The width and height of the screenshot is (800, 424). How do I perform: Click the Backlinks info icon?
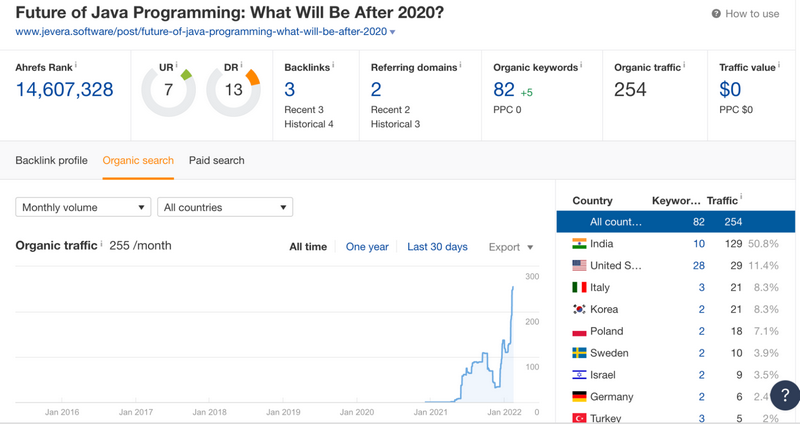(x=333, y=64)
